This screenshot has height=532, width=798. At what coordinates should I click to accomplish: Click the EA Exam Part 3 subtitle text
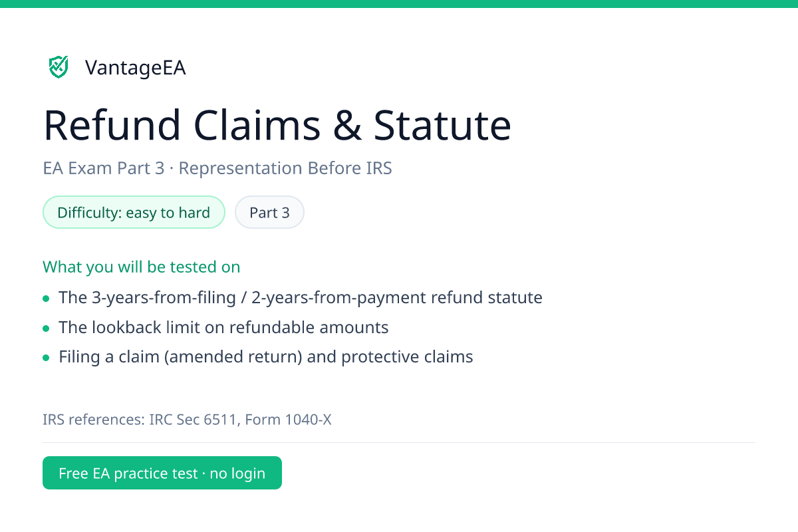(x=104, y=168)
